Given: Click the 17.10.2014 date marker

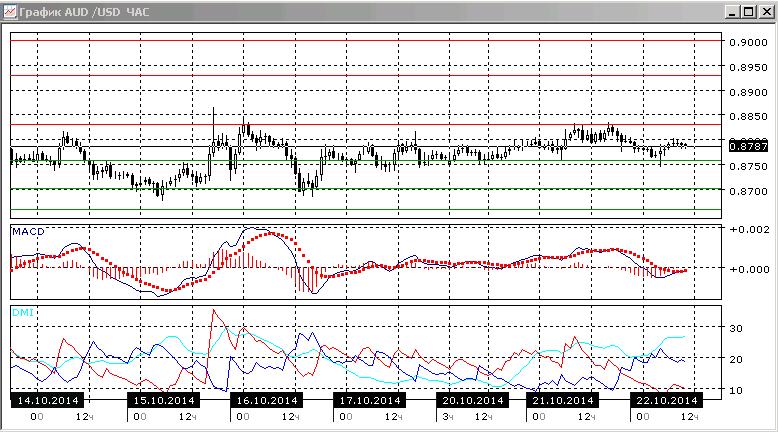Looking at the screenshot, I should tap(370, 400).
